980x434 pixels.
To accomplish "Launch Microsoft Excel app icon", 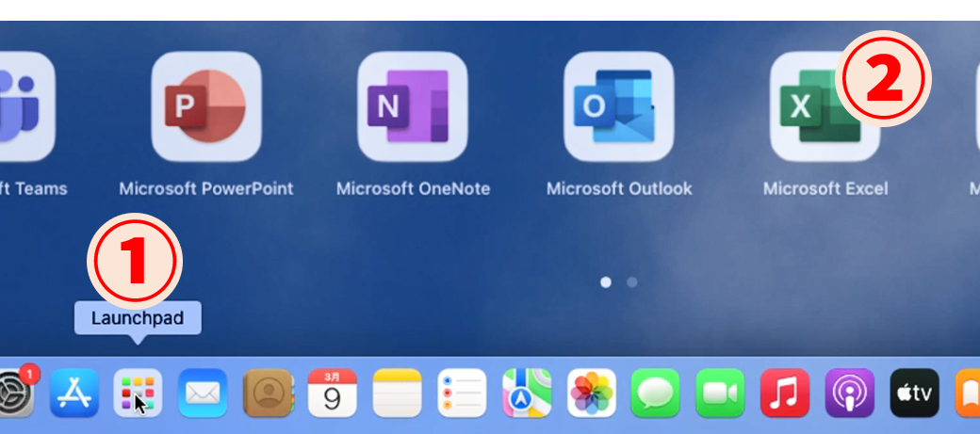I will pos(825,106).
